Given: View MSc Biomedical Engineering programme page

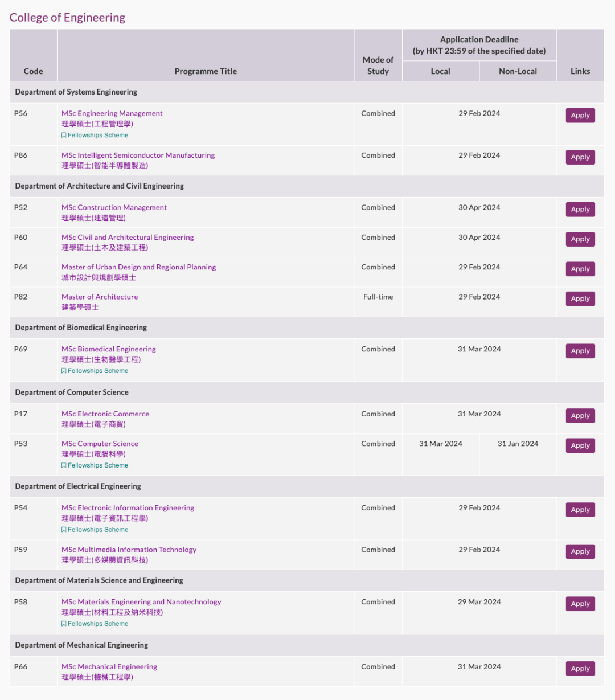Looking at the screenshot, I should (x=108, y=349).
